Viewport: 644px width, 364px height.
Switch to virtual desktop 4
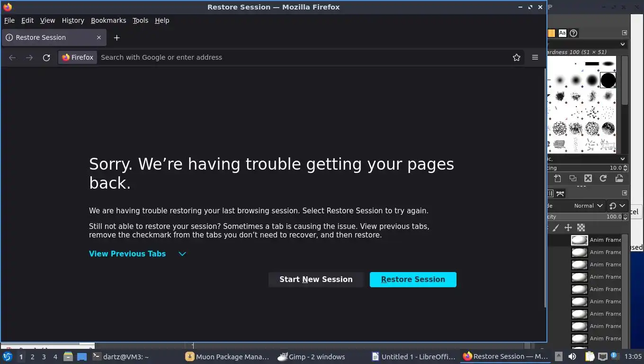pyautogui.click(x=55, y=357)
